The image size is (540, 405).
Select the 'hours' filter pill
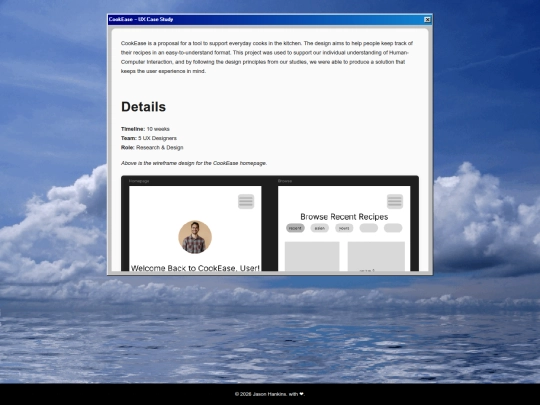344,228
